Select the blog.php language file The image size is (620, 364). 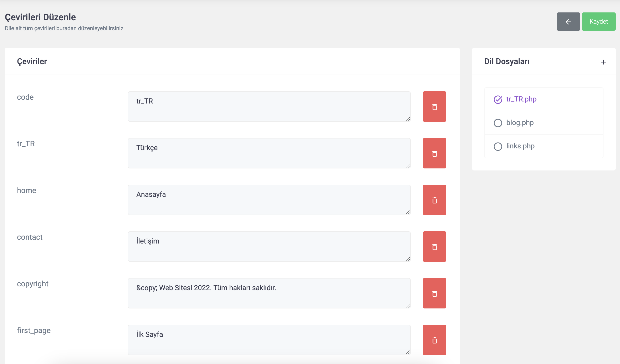tap(544, 123)
